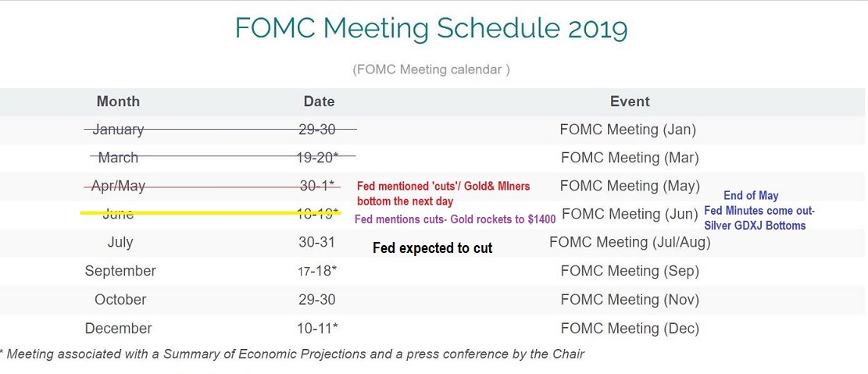The width and height of the screenshot is (868, 374).
Task: Click the 17-18* date cell
Action: click(x=318, y=271)
